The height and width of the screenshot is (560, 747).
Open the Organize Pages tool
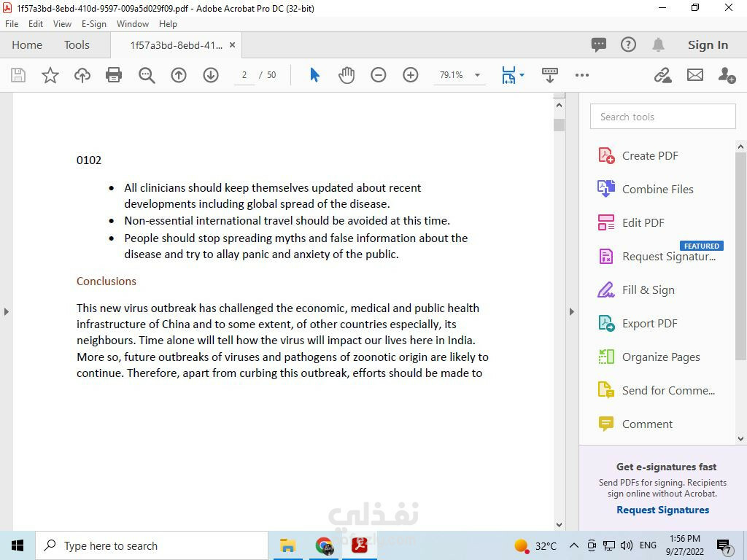pyautogui.click(x=649, y=357)
